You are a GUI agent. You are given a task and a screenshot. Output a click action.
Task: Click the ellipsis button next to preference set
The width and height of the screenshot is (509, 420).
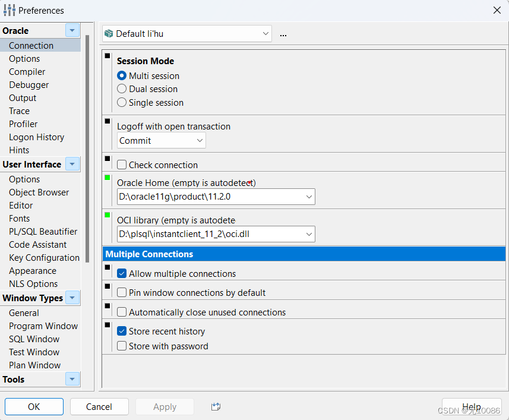283,34
